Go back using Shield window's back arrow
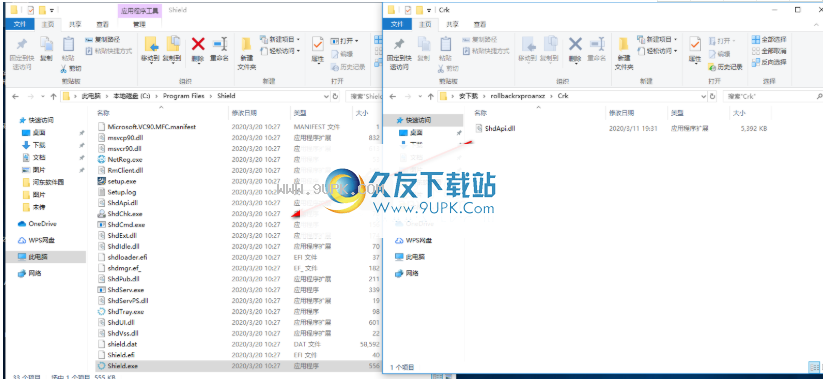This screenshot has height=383, width=826. [x=16, y=97]
